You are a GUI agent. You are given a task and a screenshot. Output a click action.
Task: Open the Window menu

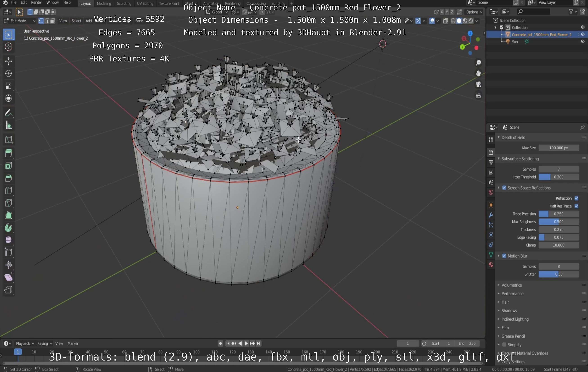click(x=52, y=2)
